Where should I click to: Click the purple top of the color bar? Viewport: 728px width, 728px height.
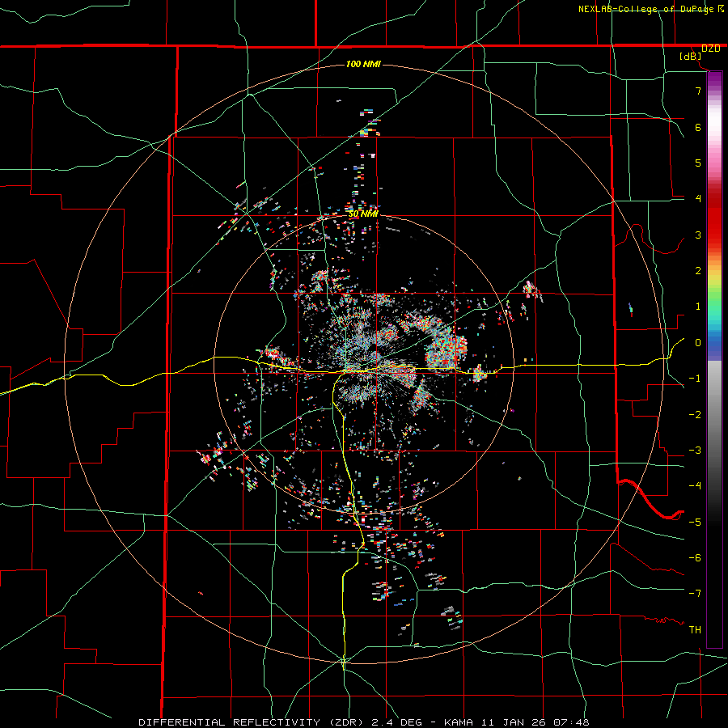(x=714, y=80)
